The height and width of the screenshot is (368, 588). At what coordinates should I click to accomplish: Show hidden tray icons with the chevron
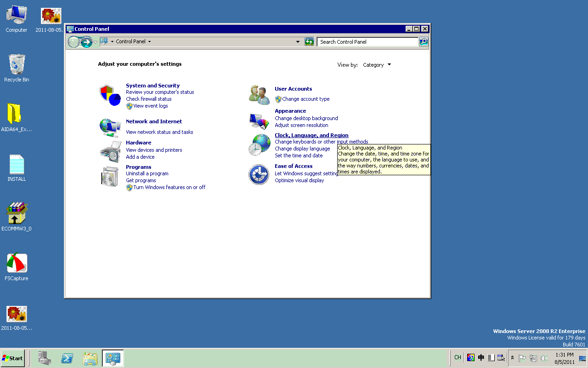point(512,358)
